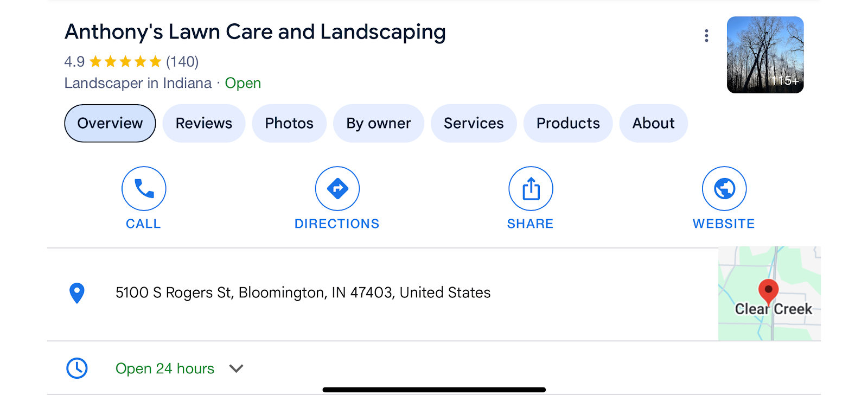Open Directions via the arrow icon

point(337,188)
